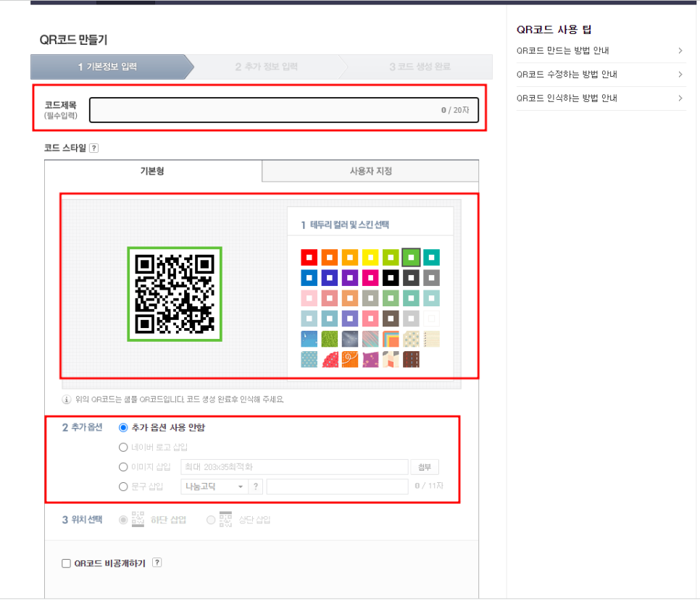Select the orange border color swatch
This screenshot has height=614, width=700.
click(x=330, y=258)
